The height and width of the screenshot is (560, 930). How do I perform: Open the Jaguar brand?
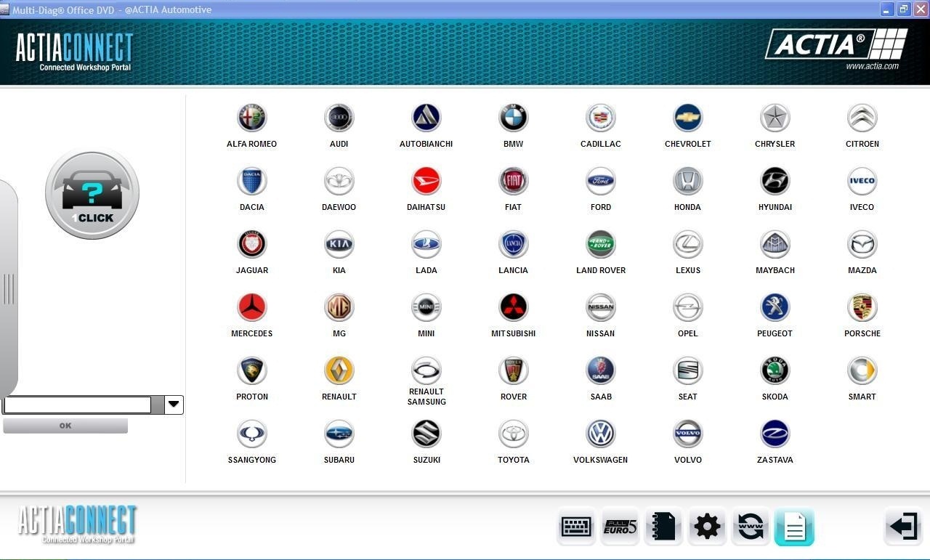coord(252,244)
